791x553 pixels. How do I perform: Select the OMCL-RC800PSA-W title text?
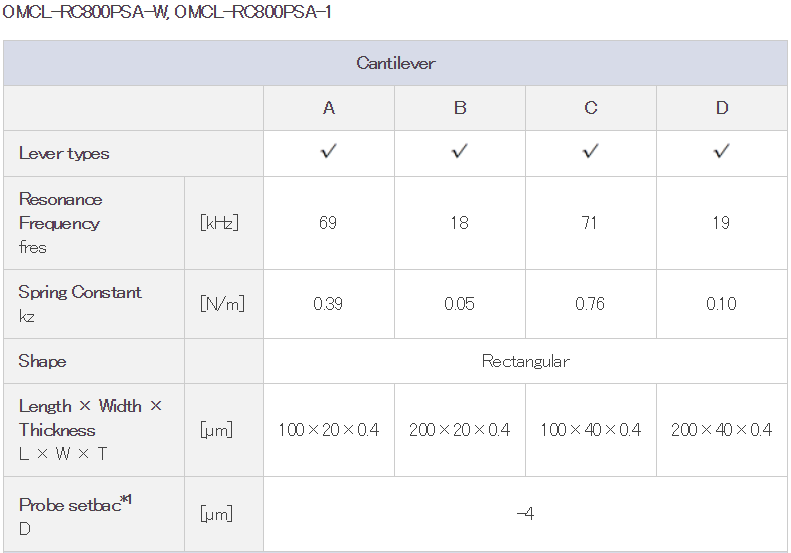tap(86, 11)
